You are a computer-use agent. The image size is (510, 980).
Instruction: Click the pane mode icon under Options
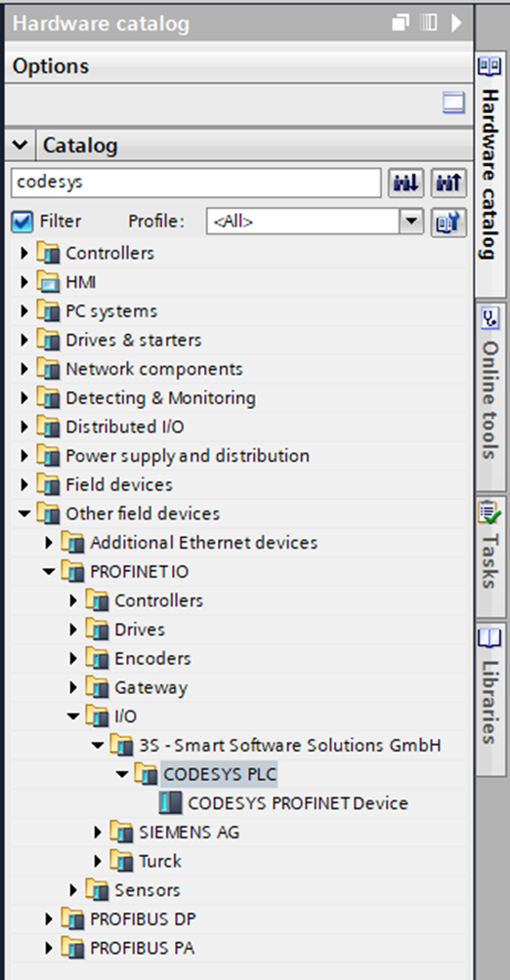[x=453, y=103]
